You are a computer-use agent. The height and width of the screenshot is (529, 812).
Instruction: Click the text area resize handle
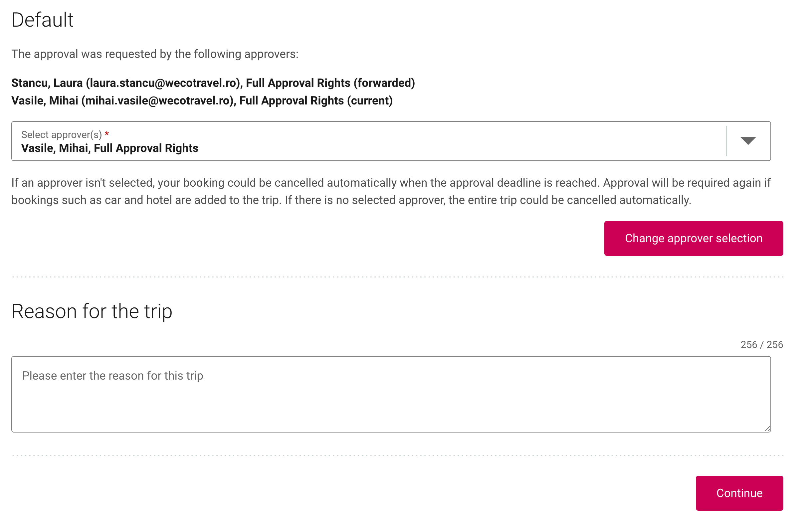767,429
